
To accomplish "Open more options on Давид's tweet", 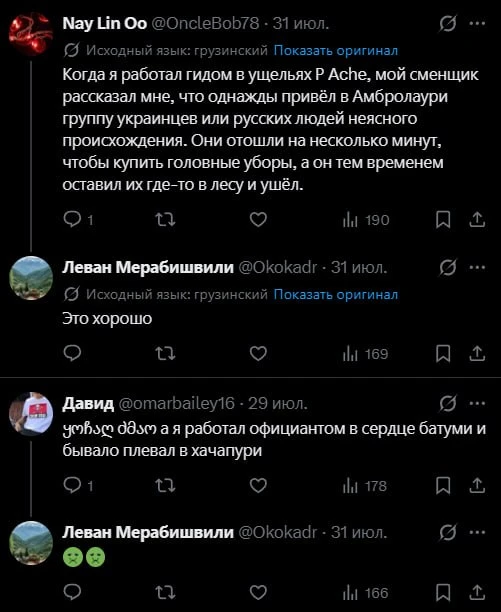I will click(477, 404).
